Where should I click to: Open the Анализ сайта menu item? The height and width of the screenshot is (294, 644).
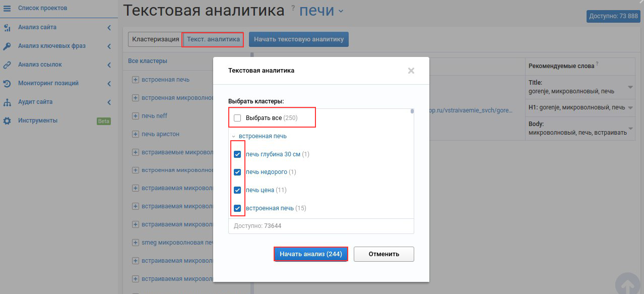[37, 27]
